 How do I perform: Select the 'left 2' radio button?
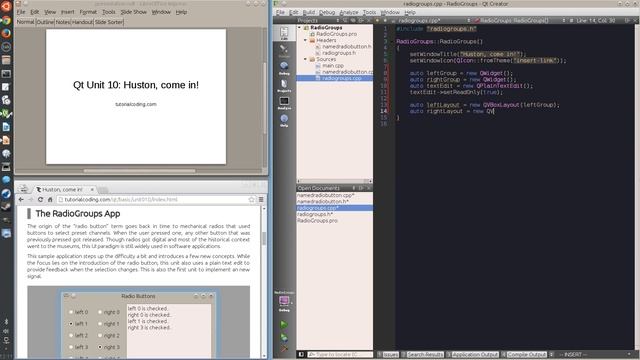point(71,336)
